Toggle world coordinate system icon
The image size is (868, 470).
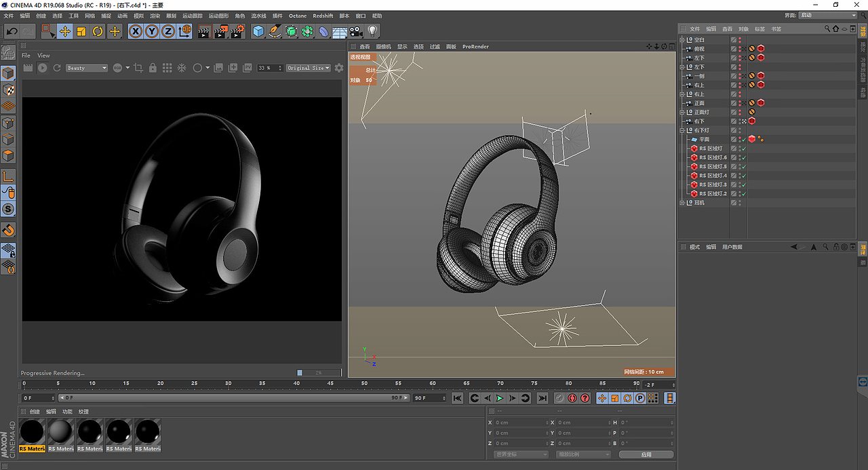185,31
